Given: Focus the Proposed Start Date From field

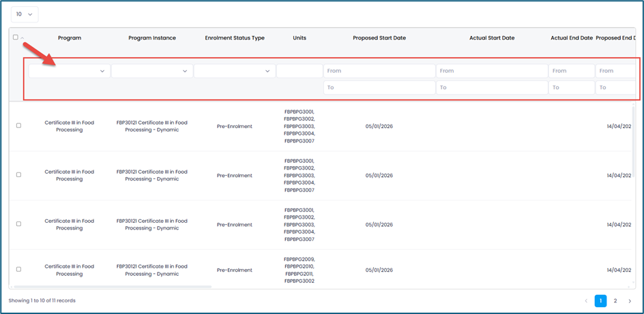Looking at the screenshot, I should pos(379,71).
